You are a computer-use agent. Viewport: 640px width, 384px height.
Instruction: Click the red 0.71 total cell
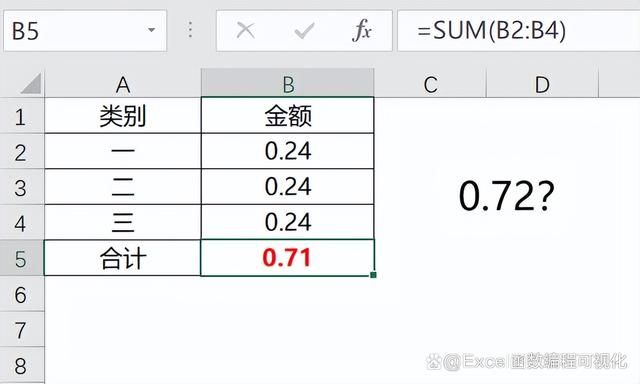point(288,258)
